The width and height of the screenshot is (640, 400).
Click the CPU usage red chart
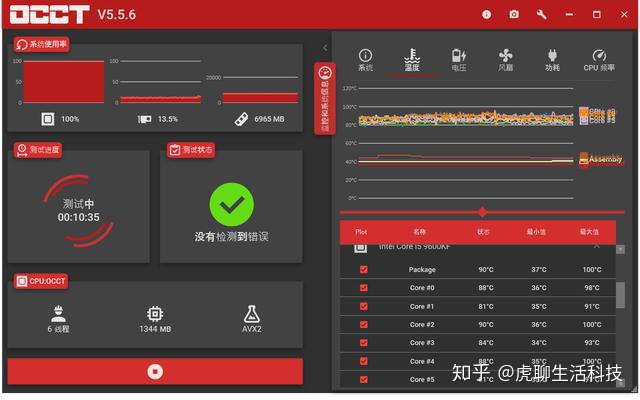(x=64, y=82)
